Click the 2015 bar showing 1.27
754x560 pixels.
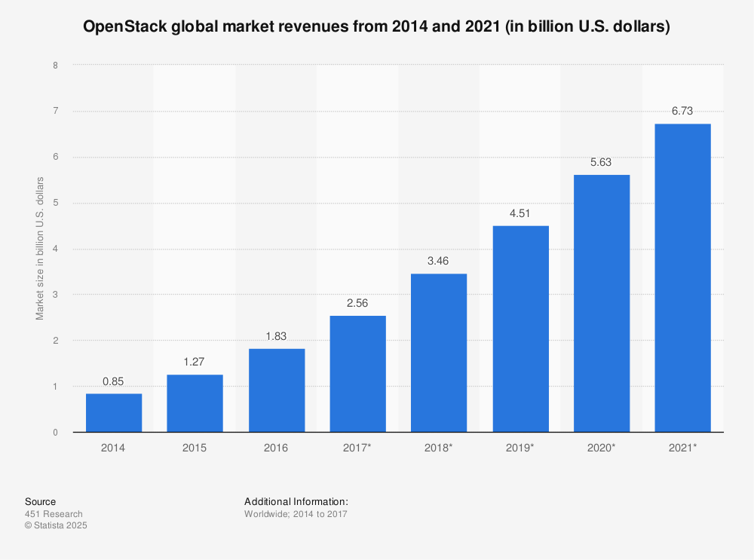[194, 402]
